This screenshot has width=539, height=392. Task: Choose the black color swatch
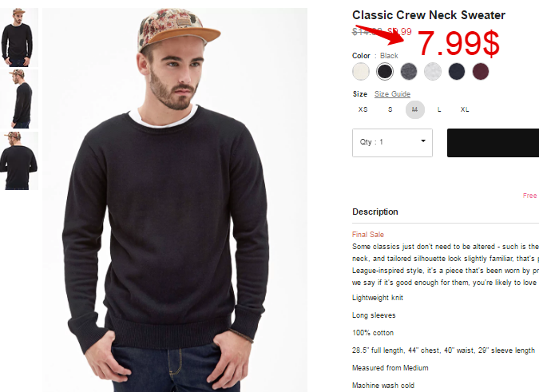click(385, 72)
